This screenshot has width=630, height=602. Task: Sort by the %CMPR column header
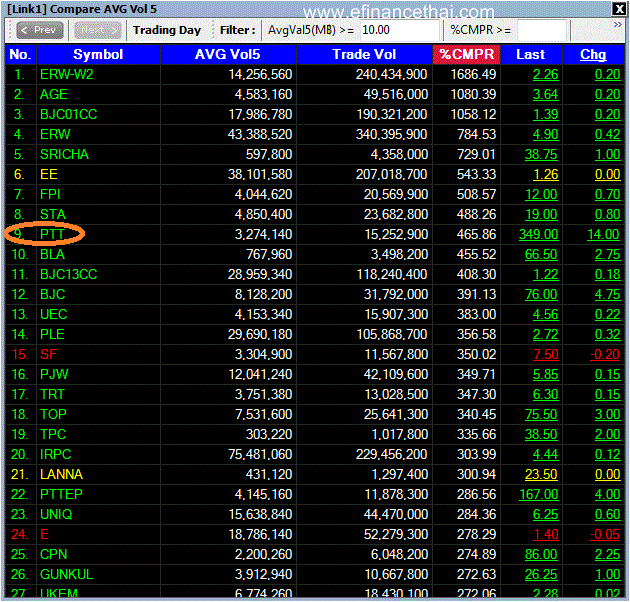tap(466, 54)
